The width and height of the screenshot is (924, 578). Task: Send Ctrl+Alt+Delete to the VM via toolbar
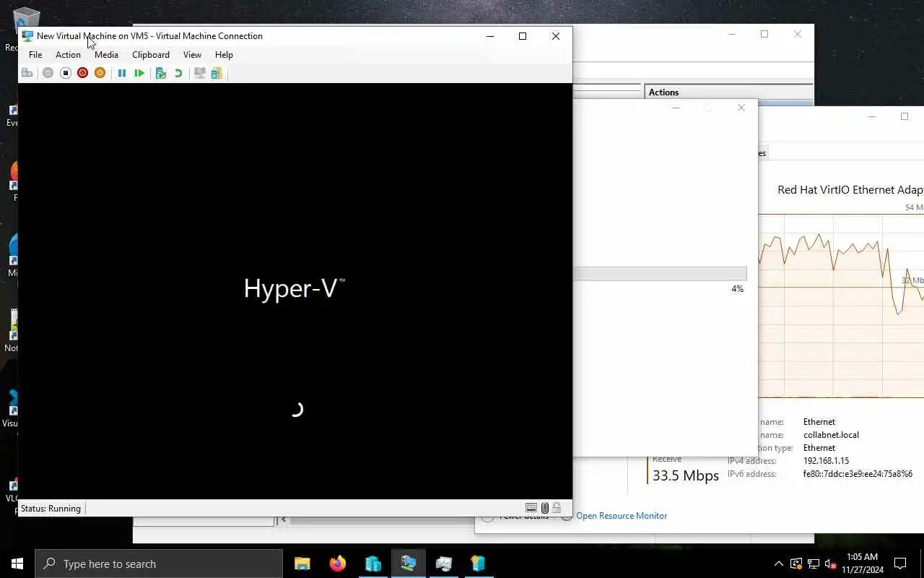27,73
